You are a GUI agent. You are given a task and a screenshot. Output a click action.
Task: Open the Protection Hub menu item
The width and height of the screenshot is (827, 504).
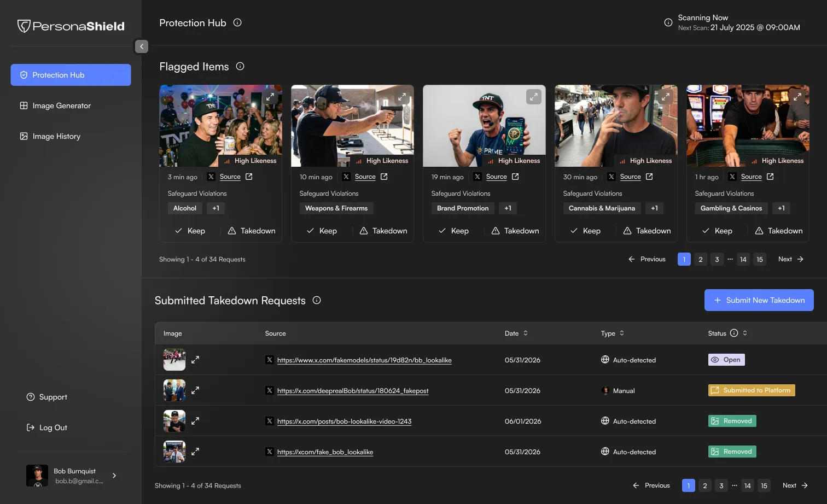click(x=71, y=75)
